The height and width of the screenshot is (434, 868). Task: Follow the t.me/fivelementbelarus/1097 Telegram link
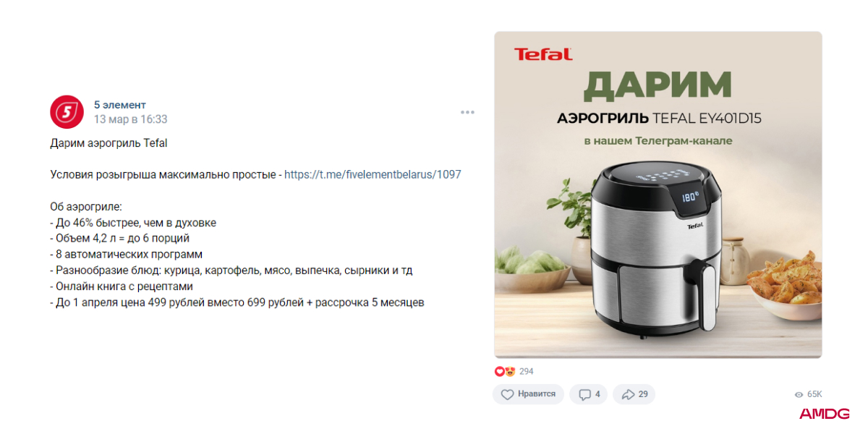[x=373, y=174]
